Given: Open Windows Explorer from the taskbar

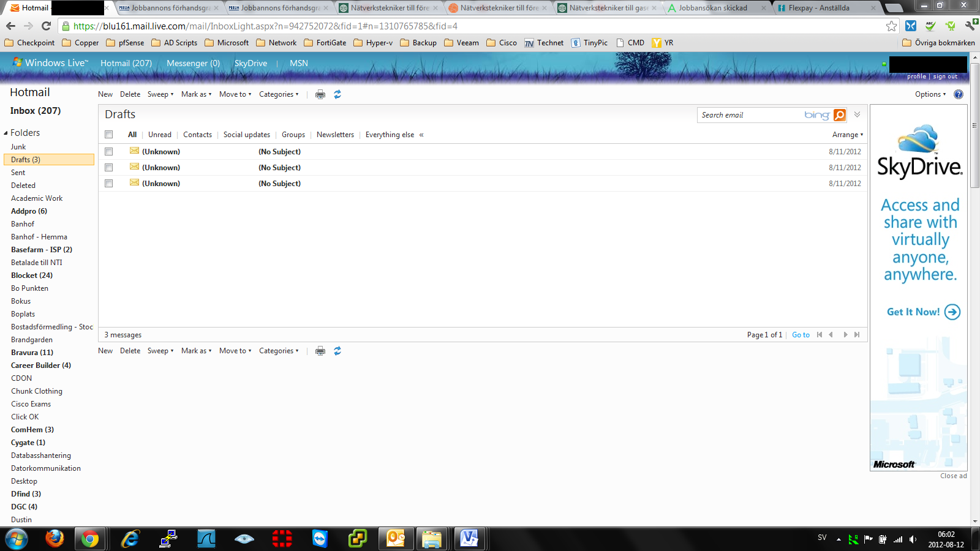Looking at the screenshot, I should point(431,539).
